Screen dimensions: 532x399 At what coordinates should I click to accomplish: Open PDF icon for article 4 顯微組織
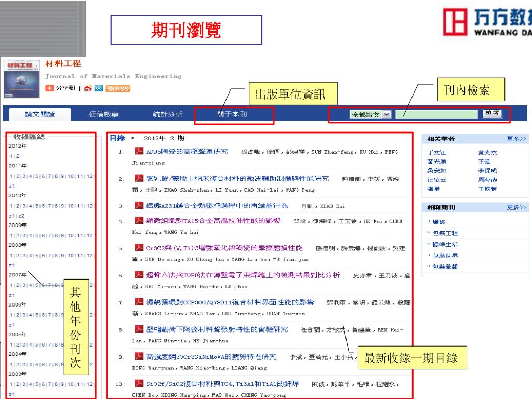coord(139,220)
